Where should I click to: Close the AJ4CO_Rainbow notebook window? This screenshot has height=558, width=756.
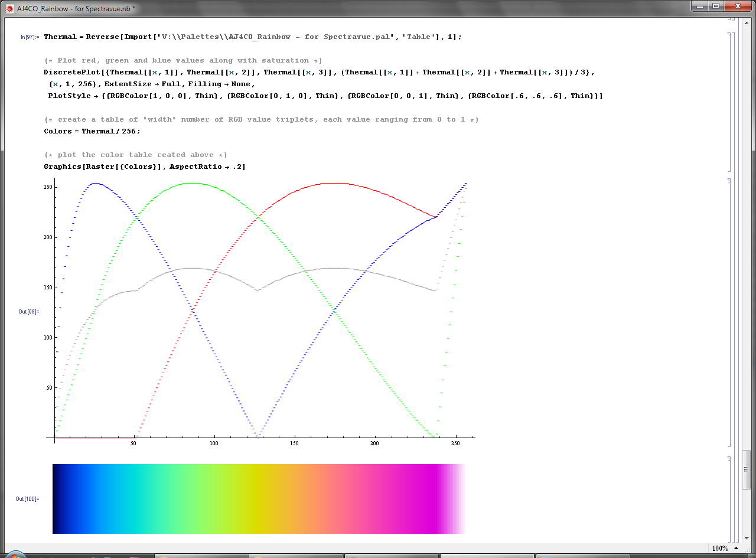(737, 6)
